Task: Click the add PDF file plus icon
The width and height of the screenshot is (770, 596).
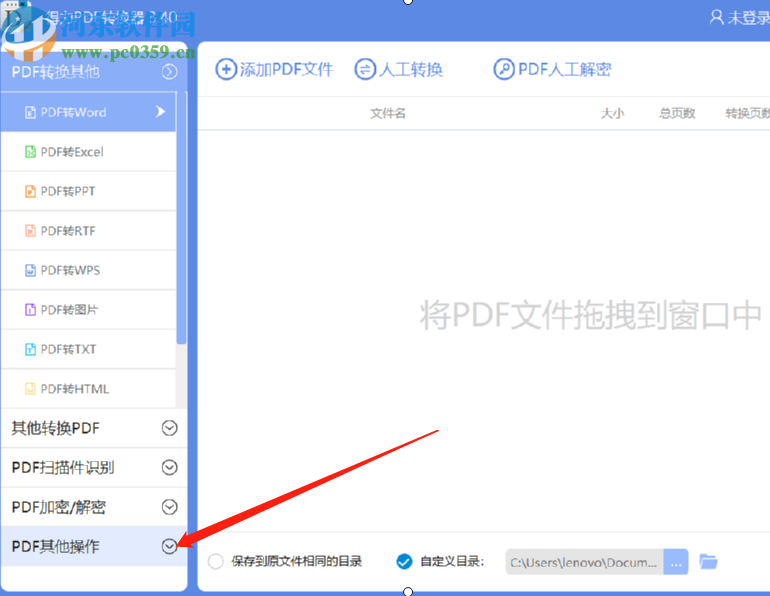Action: (226, 69)
